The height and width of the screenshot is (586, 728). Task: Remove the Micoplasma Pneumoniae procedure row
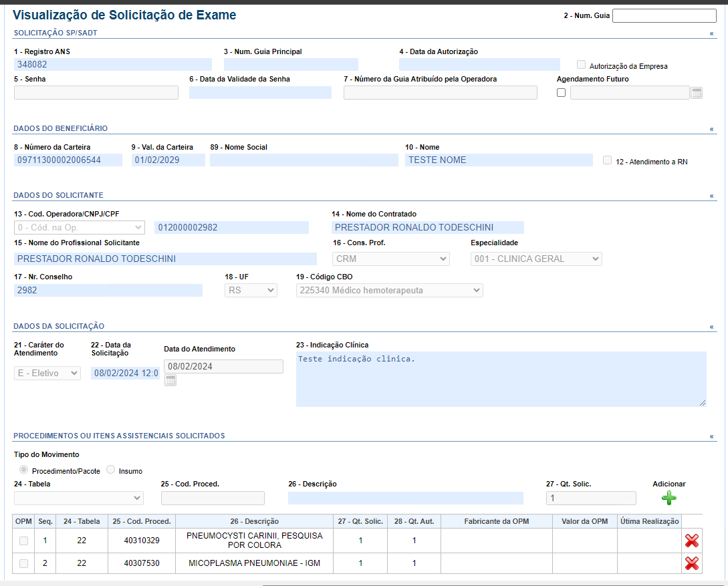pyautogui.click(x=692, y=564)
